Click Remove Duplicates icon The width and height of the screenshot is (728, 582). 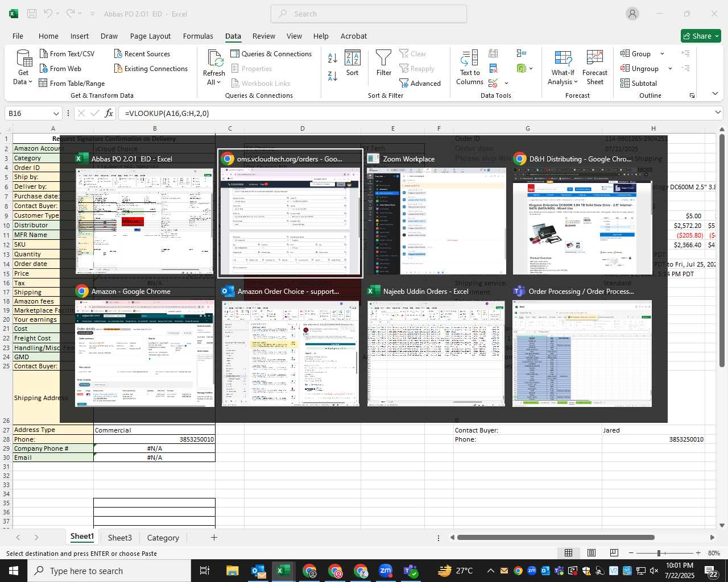tap(493, 68)
